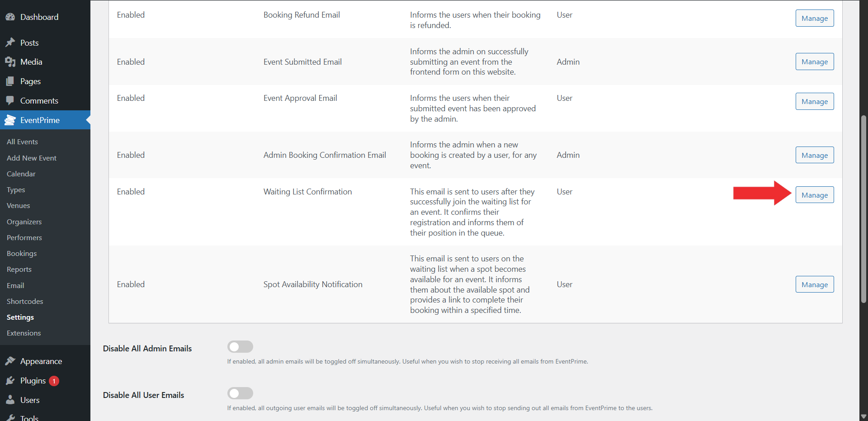Toggle Disable All User Emails switch
The width and height of the screenshot is (868, 421).
coord(240,393)
